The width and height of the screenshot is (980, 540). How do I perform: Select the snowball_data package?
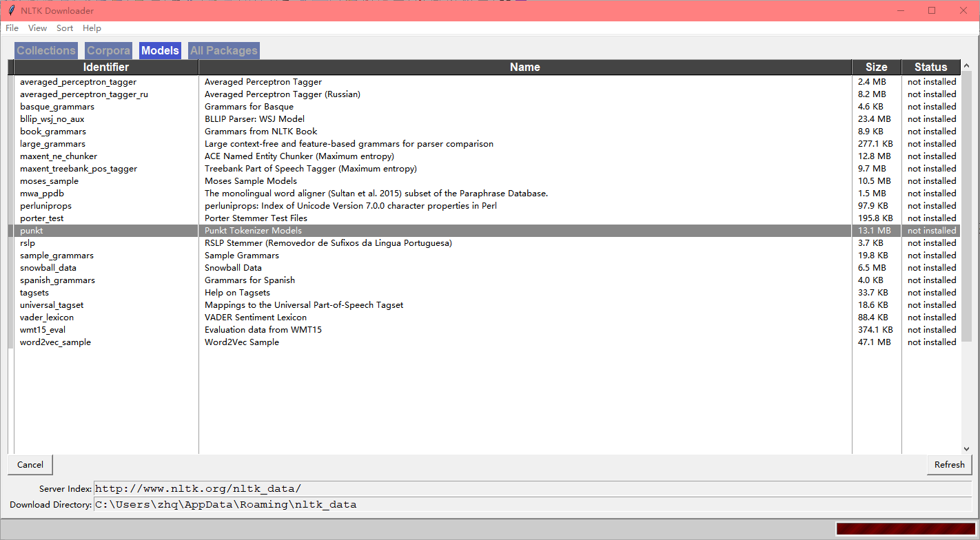pyautogui.click(x=48, y=268)
